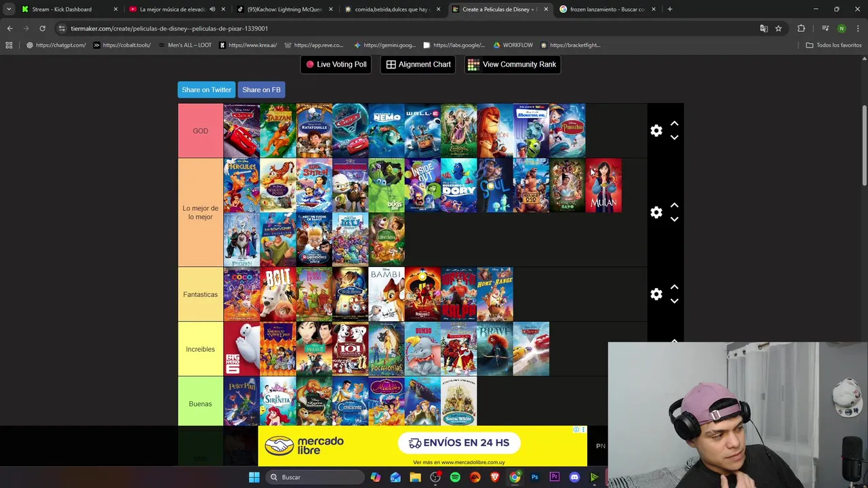868x488 pixels.
Task: Reload the current page
Action: pos(42,28)
